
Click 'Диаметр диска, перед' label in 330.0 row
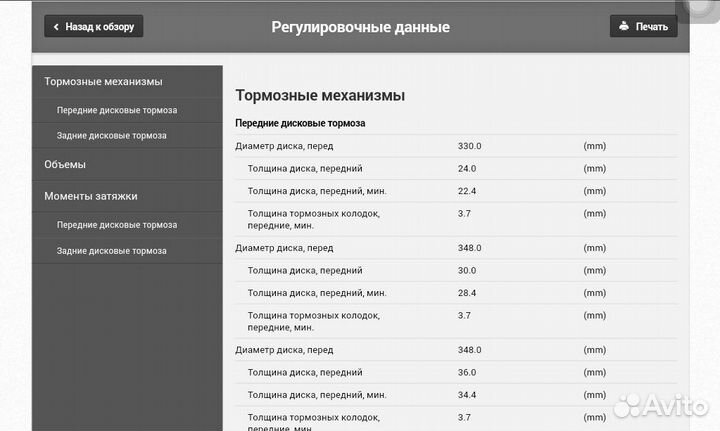(x=284, y=146)
